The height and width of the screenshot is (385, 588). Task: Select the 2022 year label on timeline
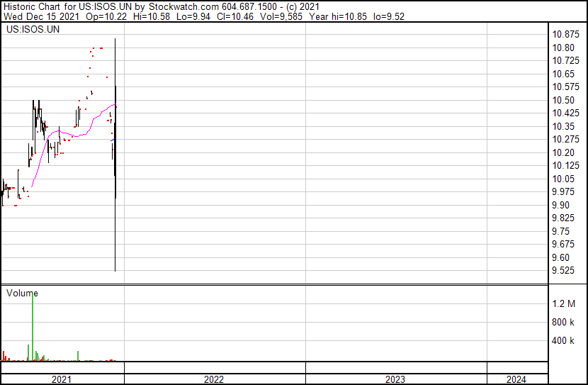coord(214,379)
